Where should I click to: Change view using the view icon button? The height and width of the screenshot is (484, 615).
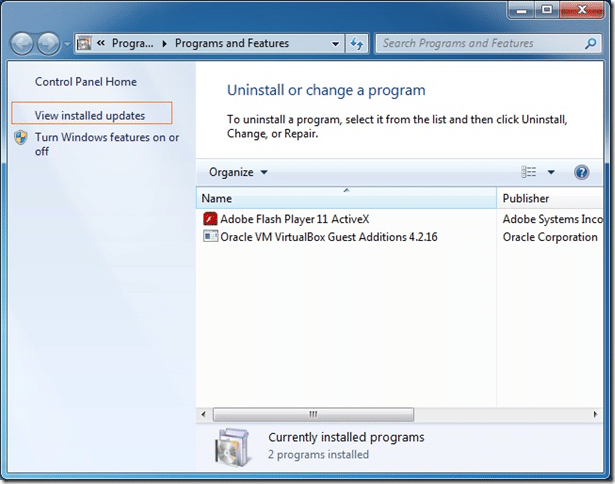(x=528, y=172)
